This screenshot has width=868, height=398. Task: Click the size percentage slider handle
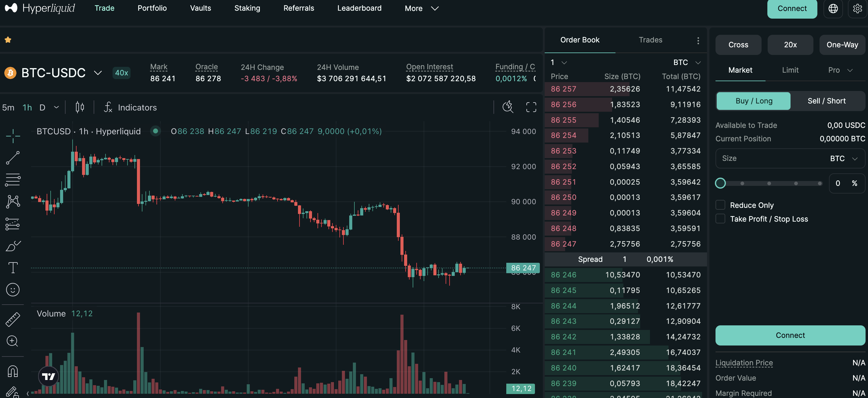[x=720, y=183]
